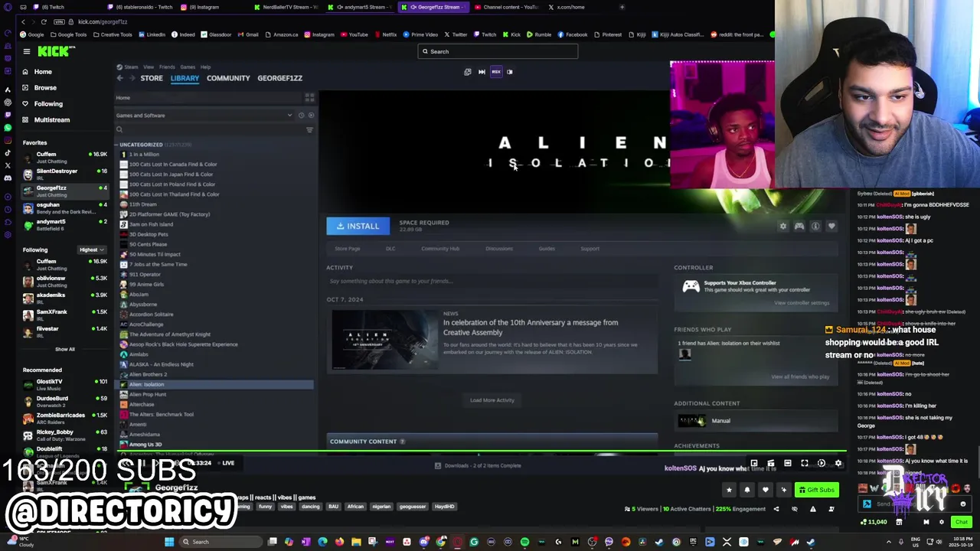Click the blue INSTALL button
980x551 pixels.
(358, 226)
